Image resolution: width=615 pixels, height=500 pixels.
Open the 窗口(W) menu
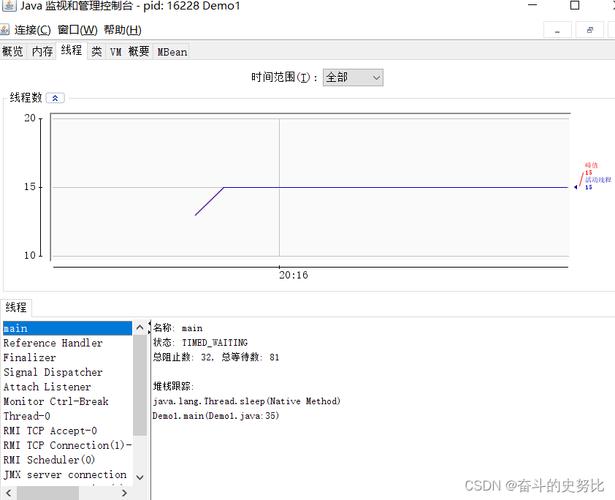[x=78, y=30]
